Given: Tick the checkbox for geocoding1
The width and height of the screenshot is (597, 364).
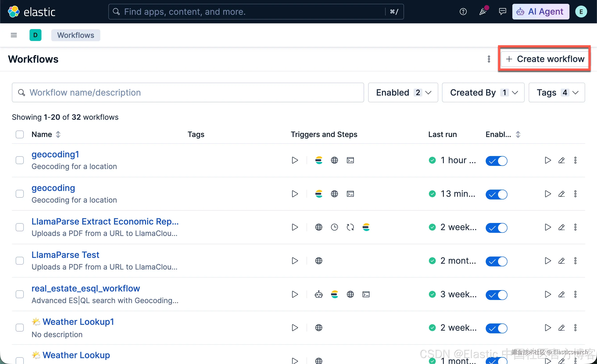Looking at the screenshot, I should click(20, 160).
